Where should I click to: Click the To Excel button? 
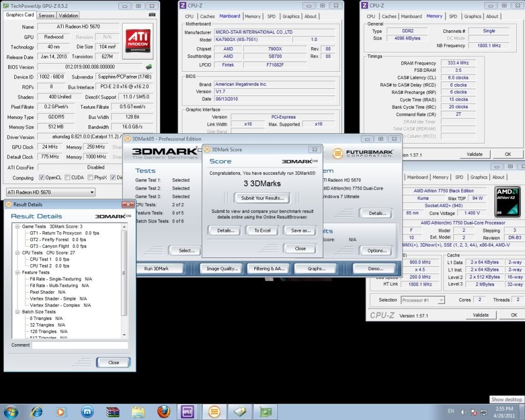[x=262, y=231]
